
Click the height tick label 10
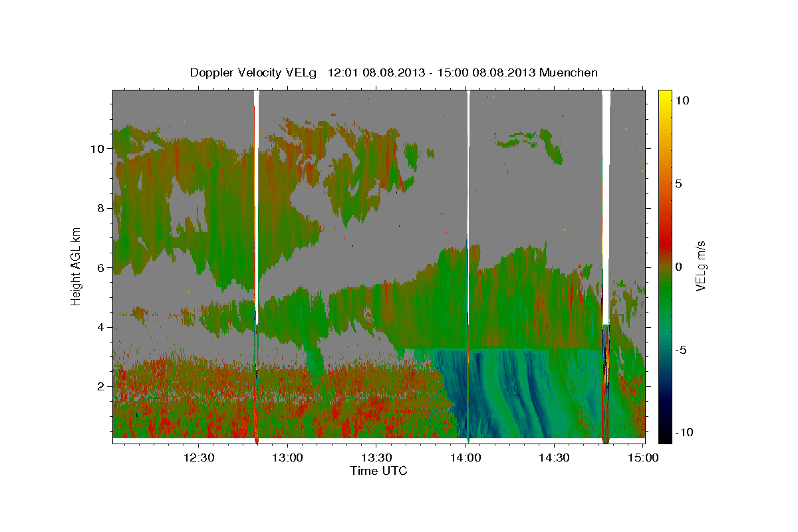click(x=97, y=149)
